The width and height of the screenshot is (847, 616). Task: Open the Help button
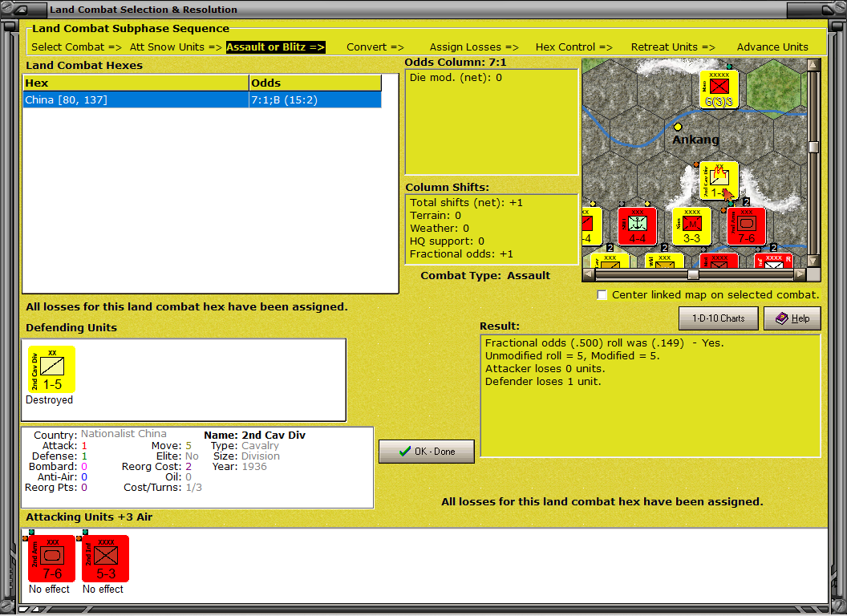coord(792,318)
